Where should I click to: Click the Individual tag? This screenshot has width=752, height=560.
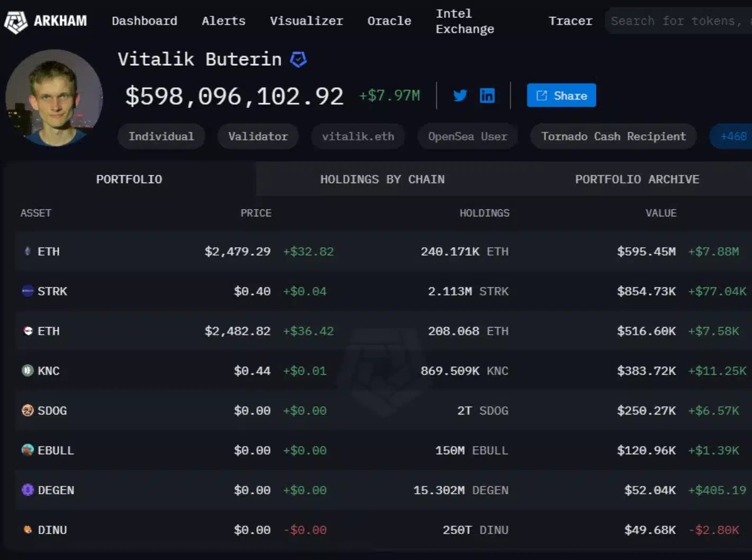click(161, 137)
